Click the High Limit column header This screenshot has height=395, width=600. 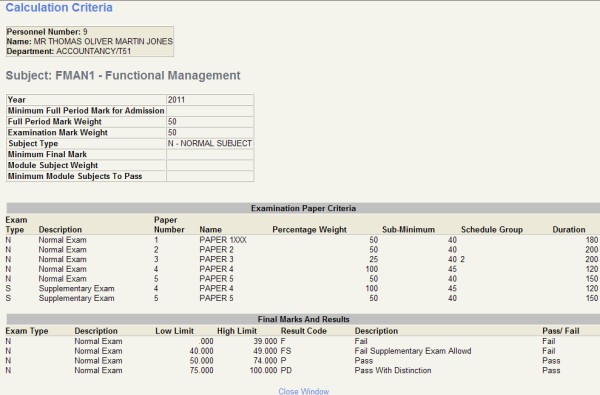pyautogui.click(x=237, y=331)
